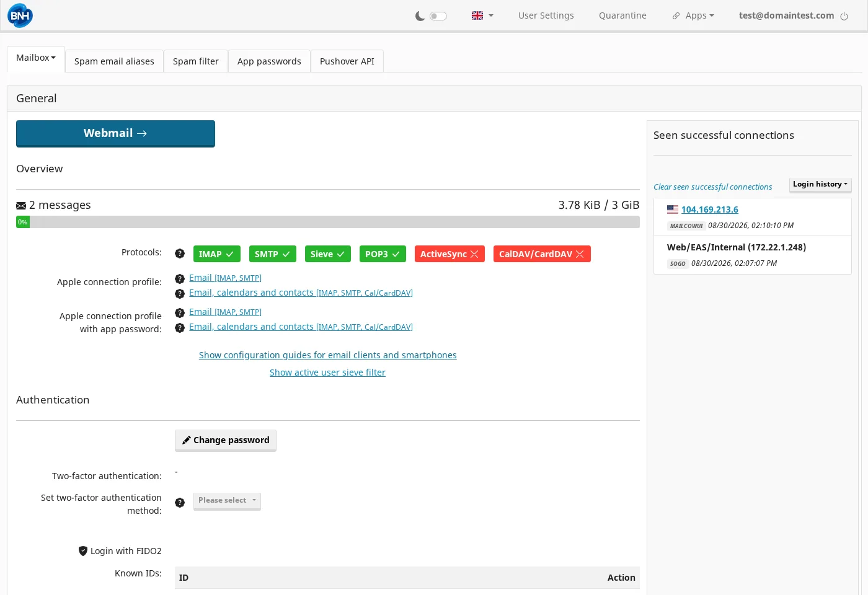Open User Settings in top navigation

546,16
